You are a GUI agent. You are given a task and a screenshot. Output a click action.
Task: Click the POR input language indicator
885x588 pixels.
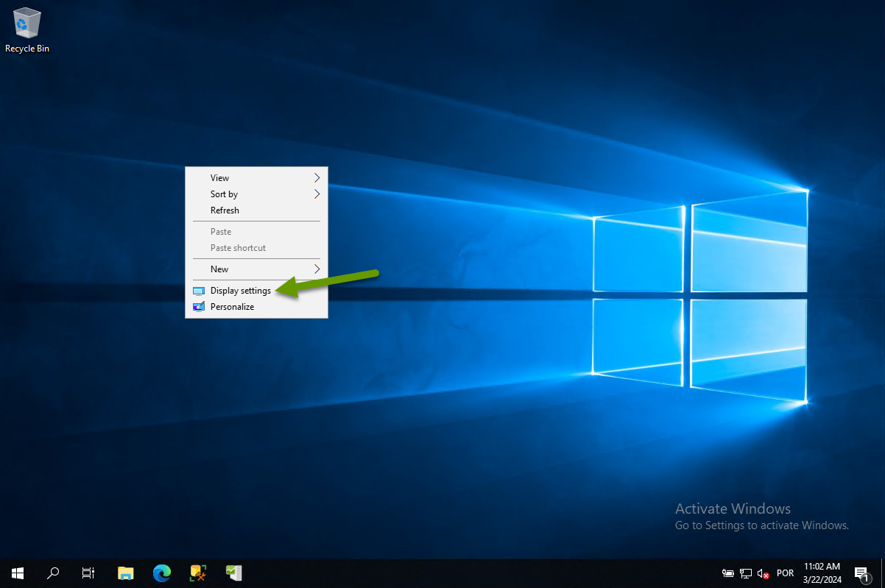[x=785, y=573]
